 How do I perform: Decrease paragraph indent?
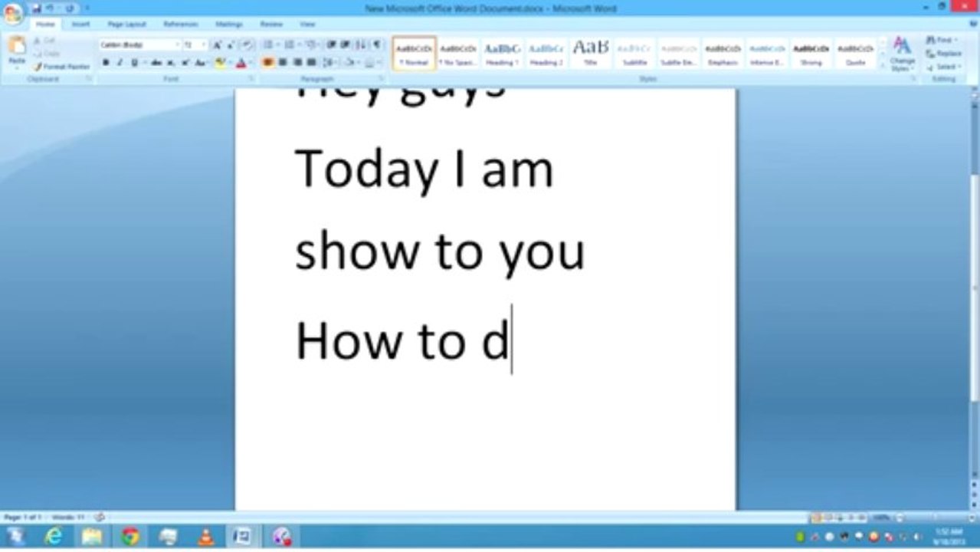click(332, 45)
